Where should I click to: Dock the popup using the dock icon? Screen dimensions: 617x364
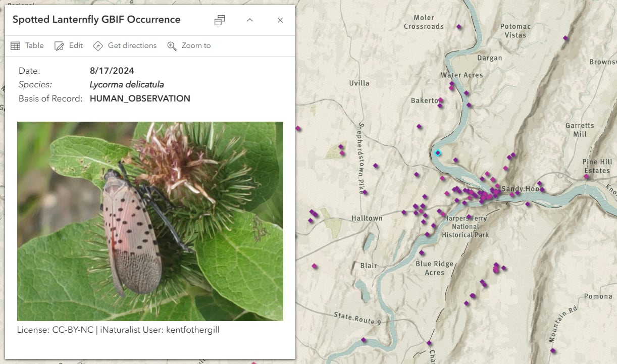[219, 20]
